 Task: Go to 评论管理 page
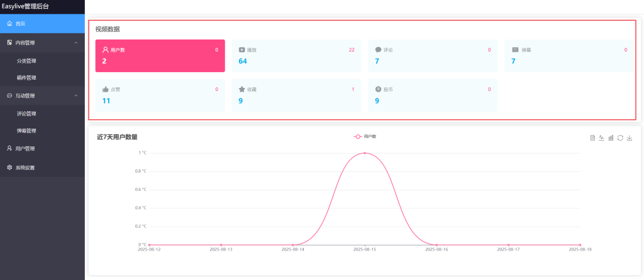coord(26,114)
